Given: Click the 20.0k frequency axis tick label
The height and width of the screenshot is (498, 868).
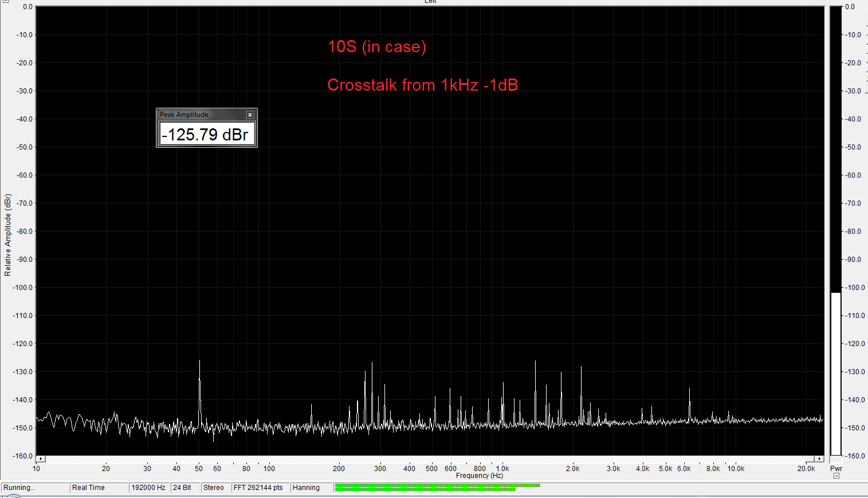Looking at the screenshot, I should pyautogui.click(x=806, y=468).
